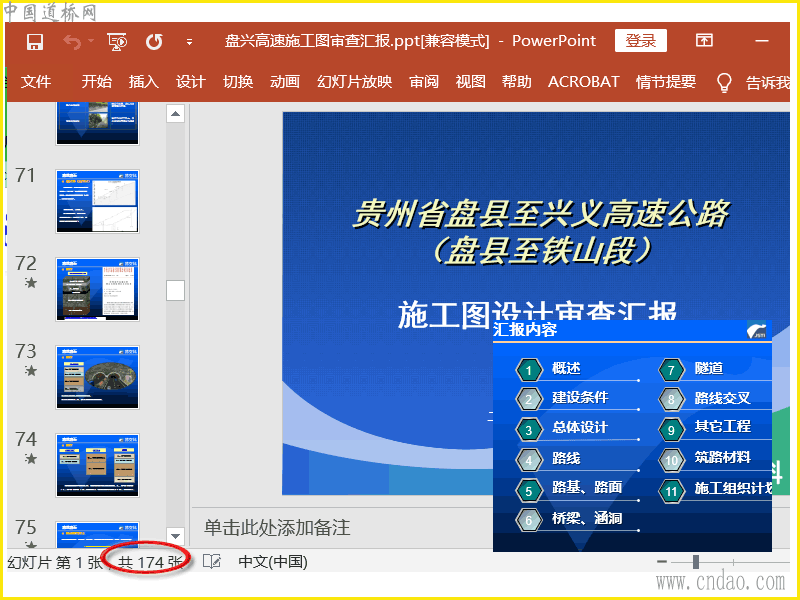Click the subtitle （盘县至铁山段）
Viewport: 800px width, 600px height.
pyautogui.click(x=540, y=251)
